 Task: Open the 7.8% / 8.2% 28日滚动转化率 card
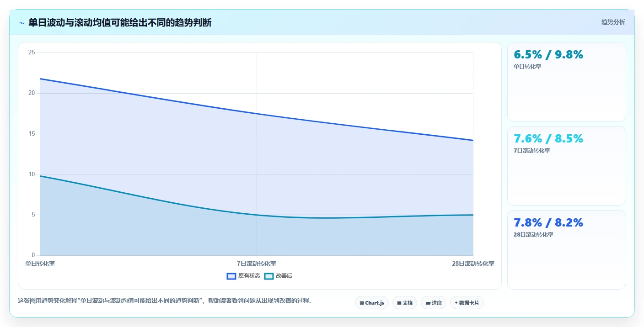pyautogui.click(x=566, y=250)
